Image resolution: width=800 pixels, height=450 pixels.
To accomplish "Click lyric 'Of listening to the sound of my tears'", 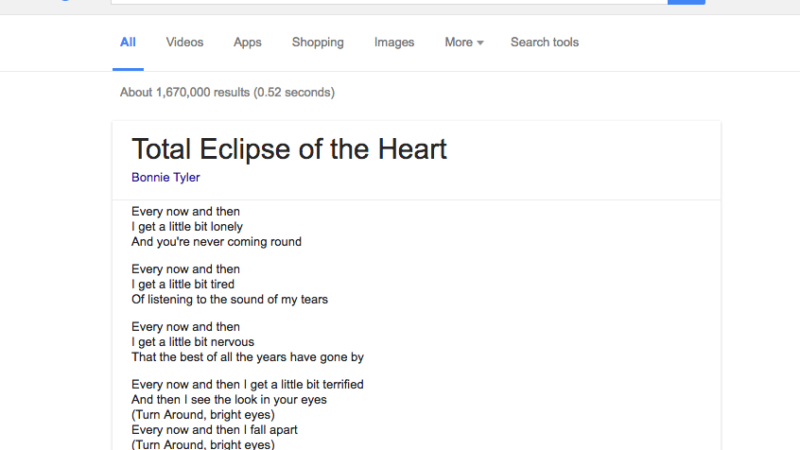I will coord(230,299).
